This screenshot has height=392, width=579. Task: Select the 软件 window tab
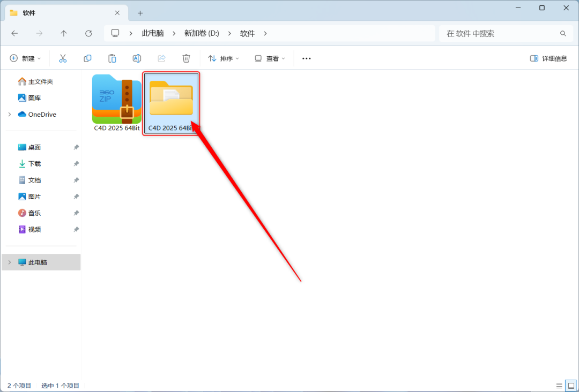pos(66,13)
